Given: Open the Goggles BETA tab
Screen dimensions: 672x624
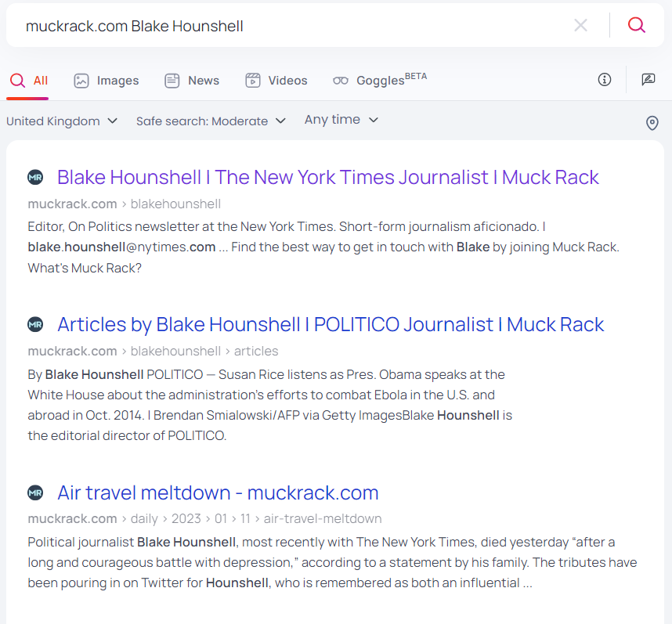Looking at the screenshot, I should coord(380,80).
